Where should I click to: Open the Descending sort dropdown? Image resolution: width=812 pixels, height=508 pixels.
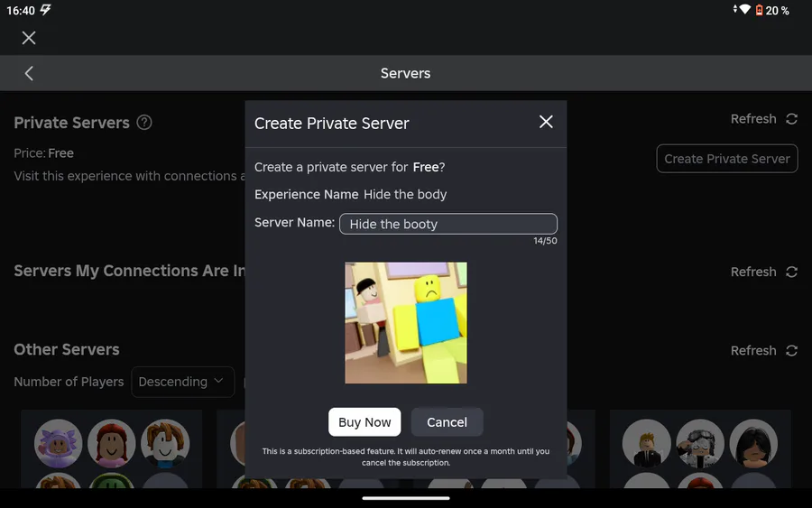182,383
